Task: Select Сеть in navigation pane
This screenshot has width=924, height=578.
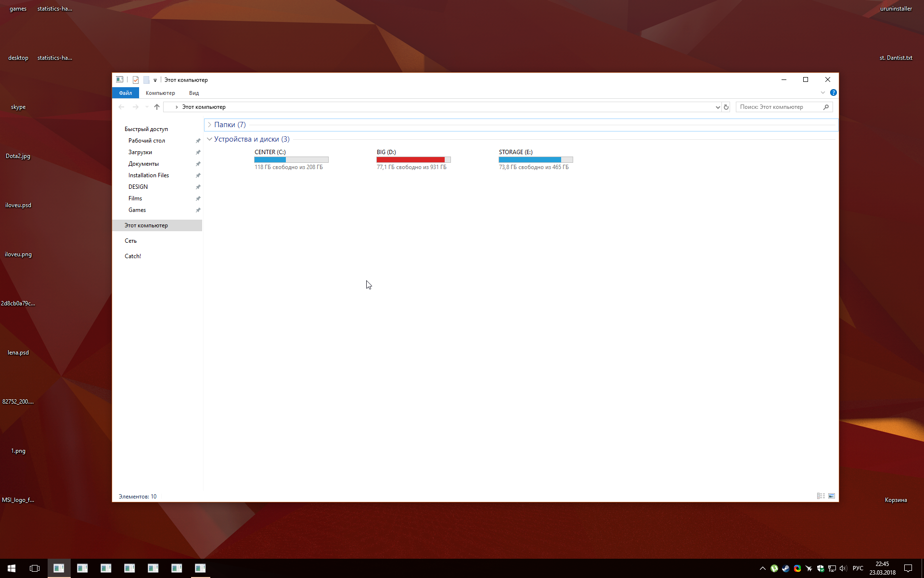Action: click(130, 241)
